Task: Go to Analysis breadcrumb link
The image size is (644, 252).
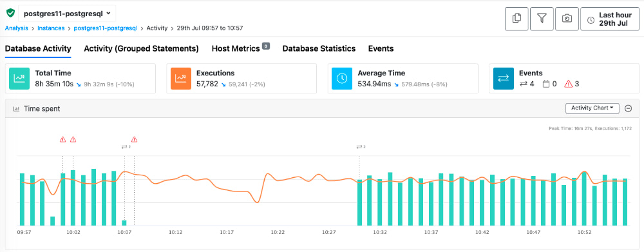Action: click(x=17, y=28)
